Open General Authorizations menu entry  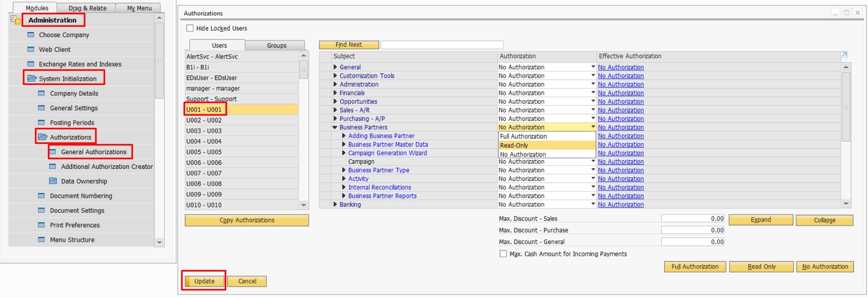click(94, 152)
